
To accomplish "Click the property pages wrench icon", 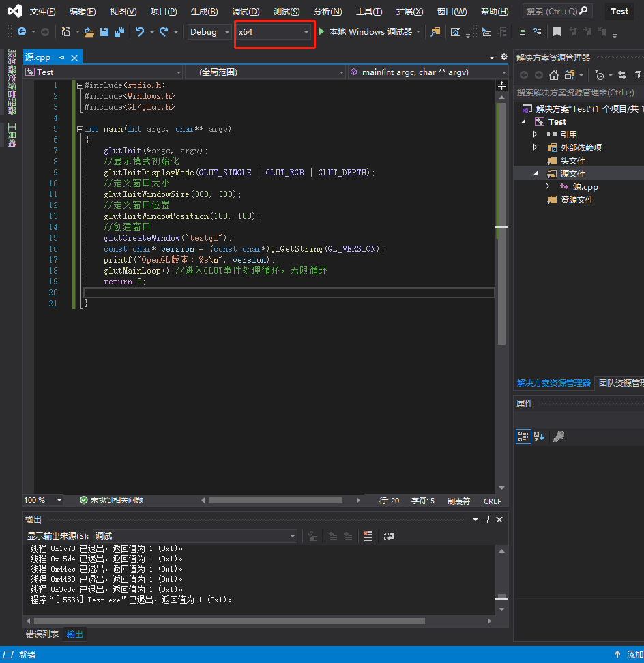I will [559, 437].
